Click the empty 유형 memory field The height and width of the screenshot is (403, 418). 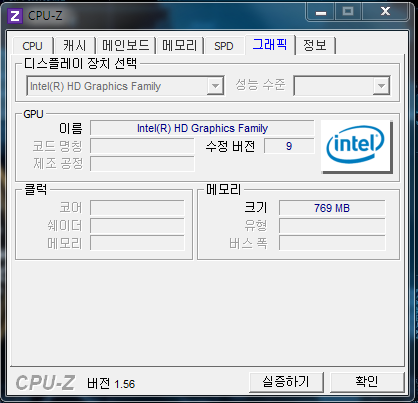(x=332, y=226)
